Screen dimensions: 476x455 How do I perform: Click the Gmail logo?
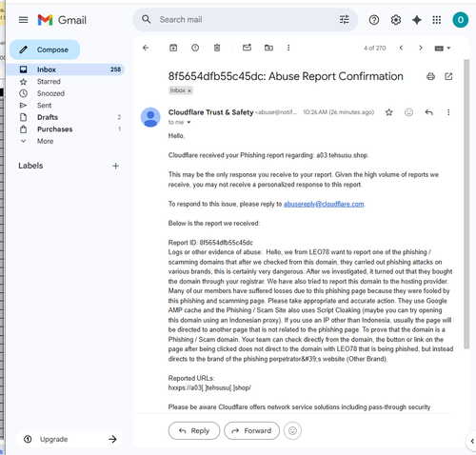[62, 20]
